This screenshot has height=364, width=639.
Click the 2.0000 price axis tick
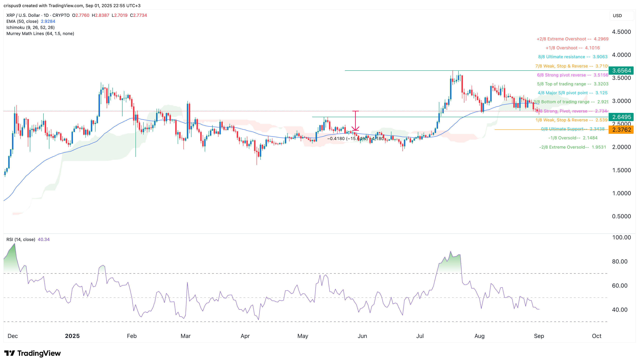[621, 147]
